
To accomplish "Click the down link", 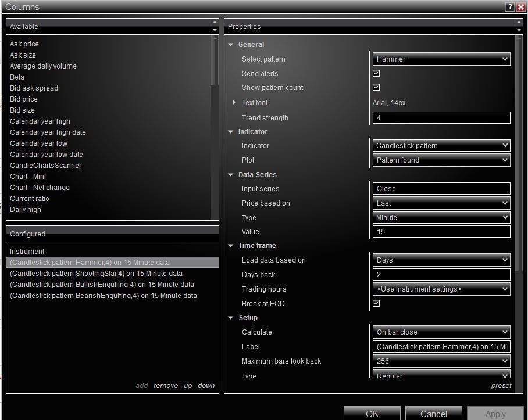I will click(x=206, y=386).
